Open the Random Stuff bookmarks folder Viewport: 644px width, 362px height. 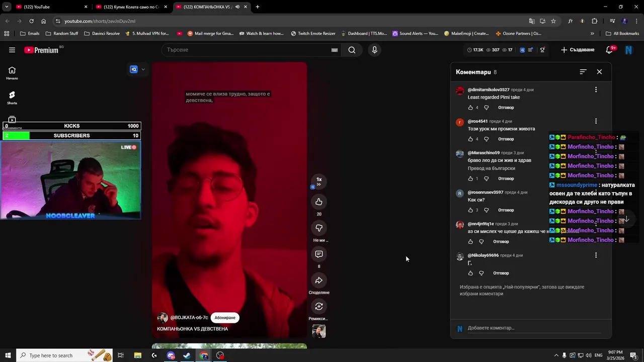[x=62, y=34]
